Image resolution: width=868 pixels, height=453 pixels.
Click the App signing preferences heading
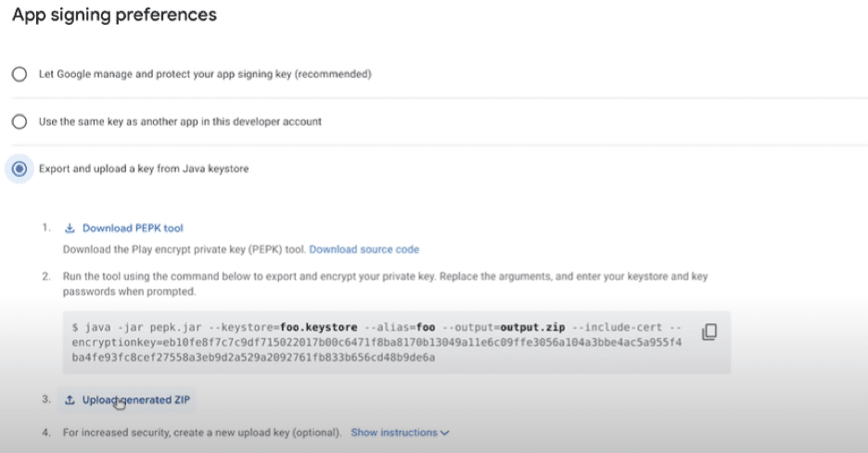[114, 16]
